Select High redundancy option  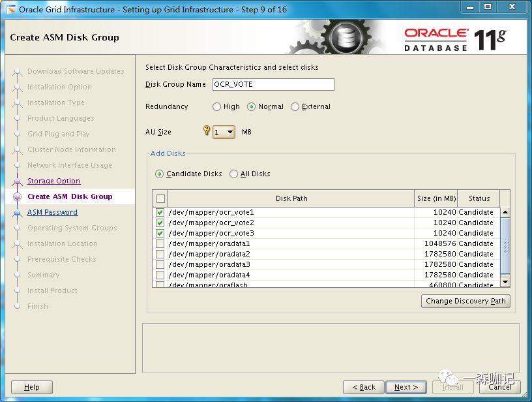click(x=217, y=107)
